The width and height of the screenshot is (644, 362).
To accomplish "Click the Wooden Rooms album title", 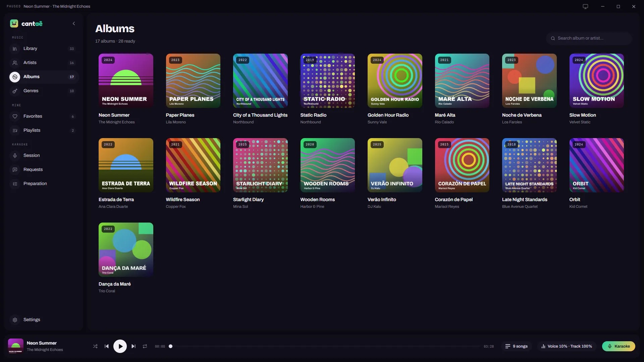I will [x=317, y=199].
